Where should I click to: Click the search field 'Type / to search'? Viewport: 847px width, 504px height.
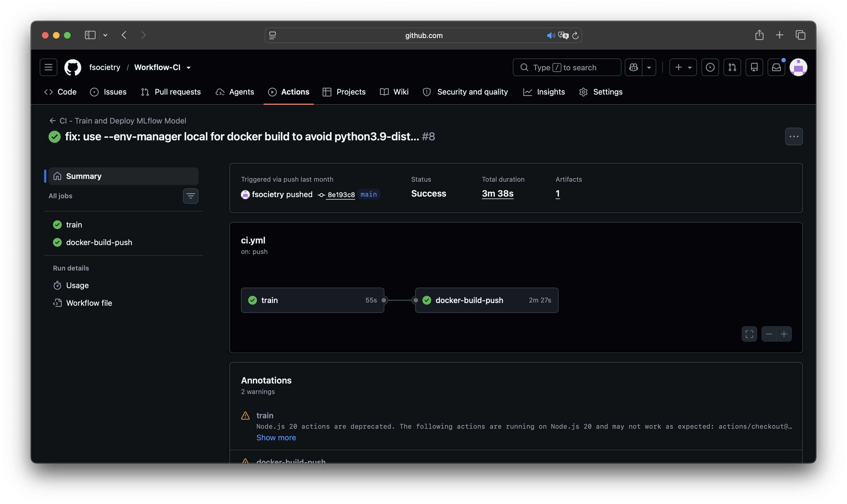(567, 67)
